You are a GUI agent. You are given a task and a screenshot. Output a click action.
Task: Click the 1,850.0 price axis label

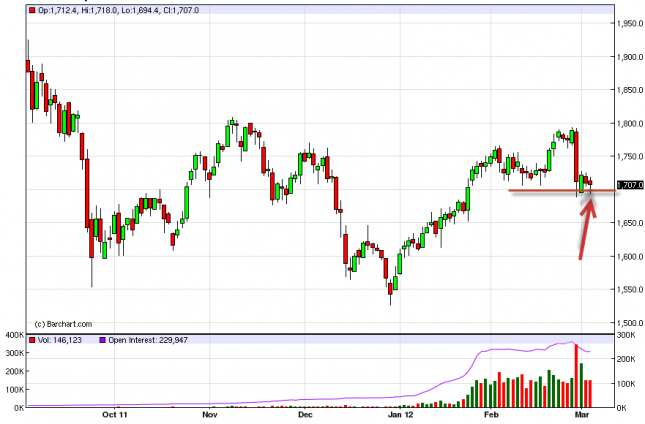coord(630,90)
